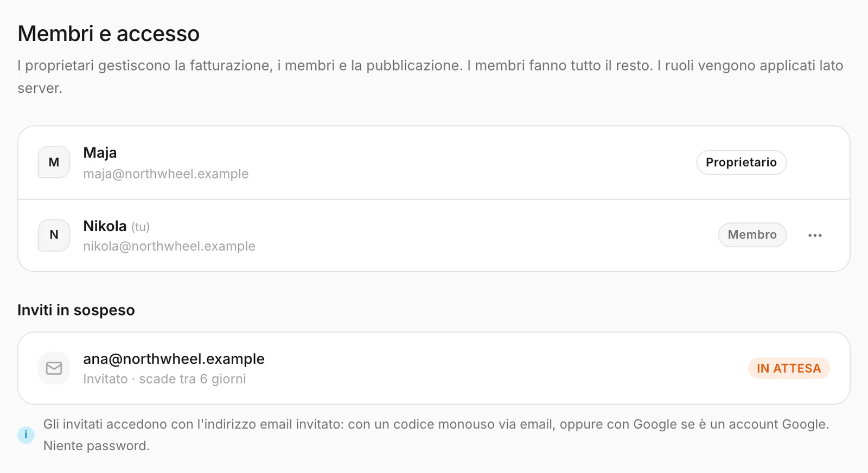Click Nikola's avatar with letter N
868x473 pixels.
(x=54, y=235)
